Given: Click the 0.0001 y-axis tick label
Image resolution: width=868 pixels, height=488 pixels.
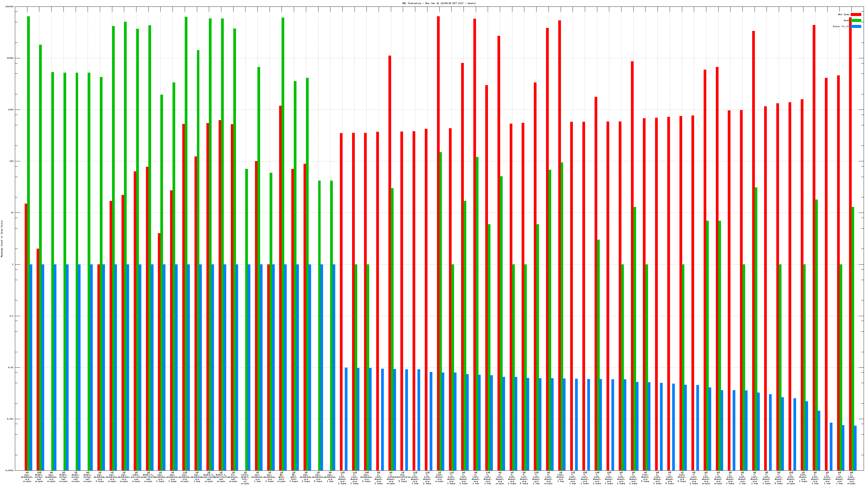Looking at the screenshot, I should [10, 470].
